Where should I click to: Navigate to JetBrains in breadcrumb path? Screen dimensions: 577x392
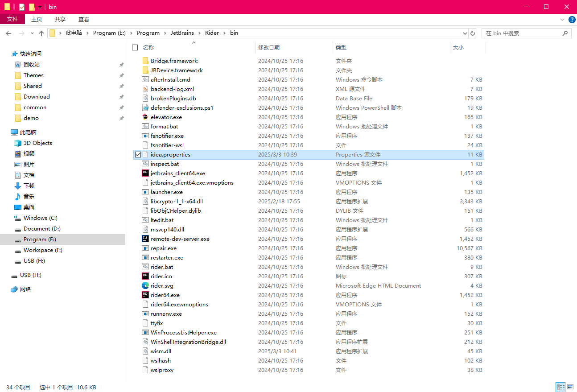tap(182, 33)
